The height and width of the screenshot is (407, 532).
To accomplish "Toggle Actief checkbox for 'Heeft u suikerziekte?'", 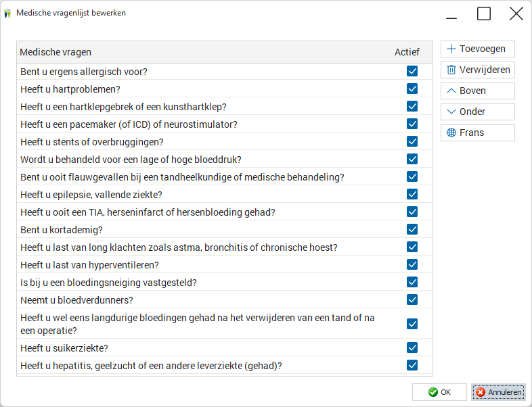I will (x=412, y=348).
